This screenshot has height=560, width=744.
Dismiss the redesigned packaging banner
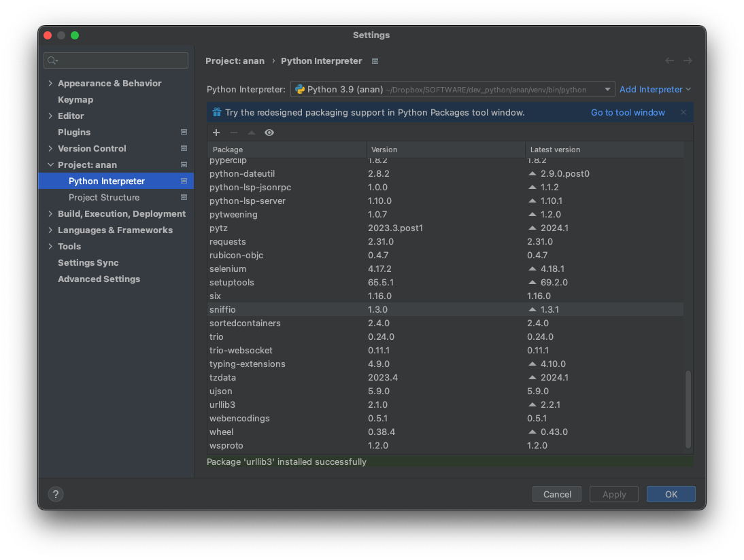(x=683, y=112)
